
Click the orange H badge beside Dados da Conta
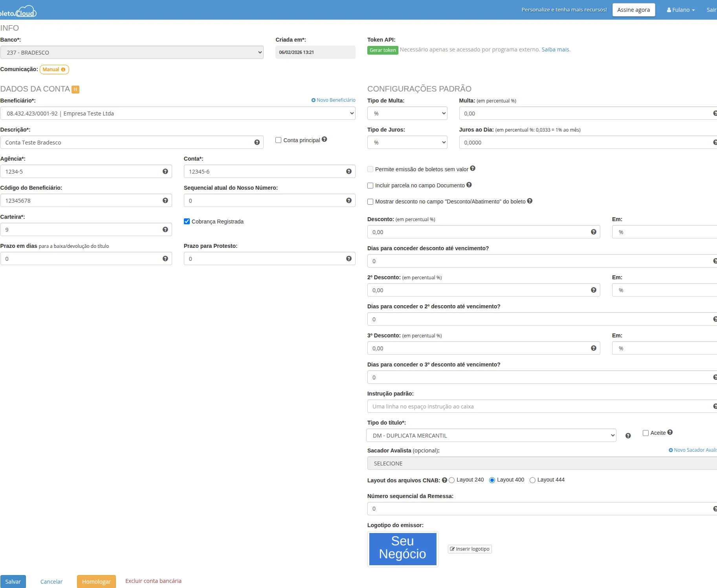[75, 89]
